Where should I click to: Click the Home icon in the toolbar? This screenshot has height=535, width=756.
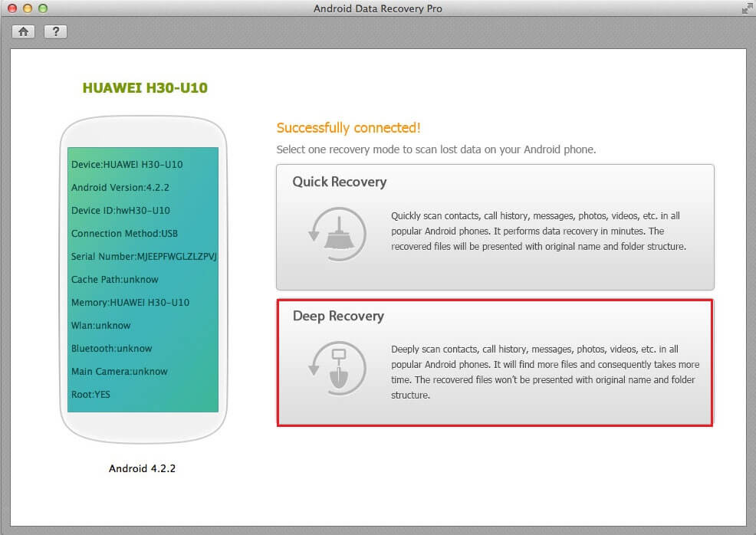pyautogui.click(x=24, y=31)
